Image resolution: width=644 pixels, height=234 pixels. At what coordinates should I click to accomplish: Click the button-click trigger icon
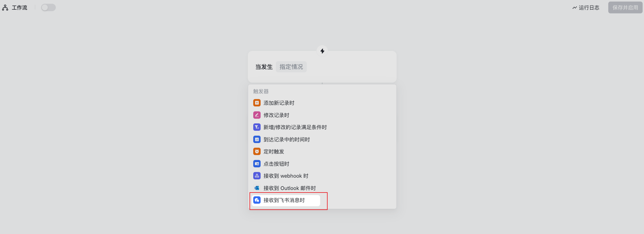(x=257, y=164)
